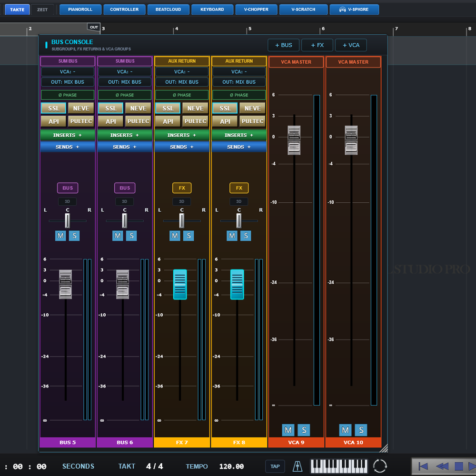Add a new bus with + BUS
Image resolution: width=476 pixels, height=476 pixels.
pyautogui.click(x=284, y=45)
